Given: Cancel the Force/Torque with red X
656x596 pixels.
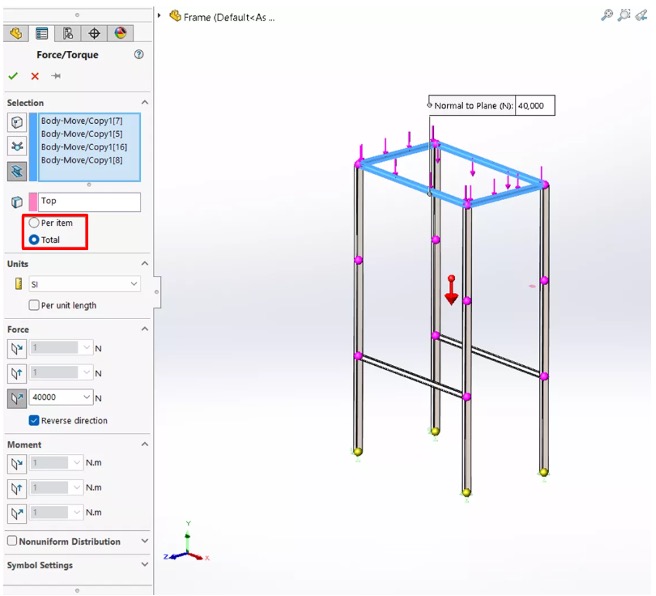Looking at the screenshot, I should pyautogui.click(x=35, y=76).
